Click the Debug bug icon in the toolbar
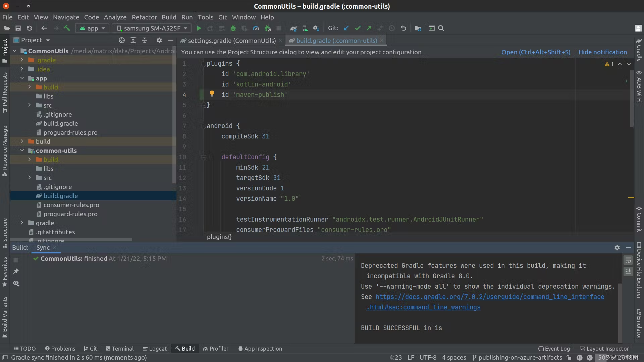Screen dimensions: 644x362 click(233, 28)
